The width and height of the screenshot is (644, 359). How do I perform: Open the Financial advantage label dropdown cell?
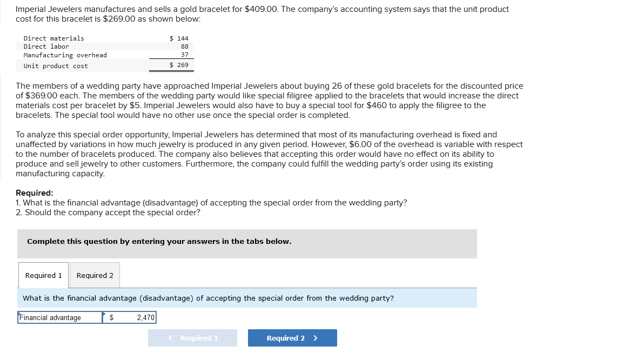coord(59,317)
